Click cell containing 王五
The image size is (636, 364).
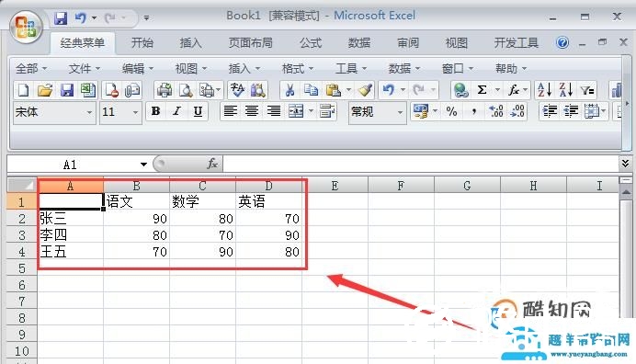[x=71, y=252]
